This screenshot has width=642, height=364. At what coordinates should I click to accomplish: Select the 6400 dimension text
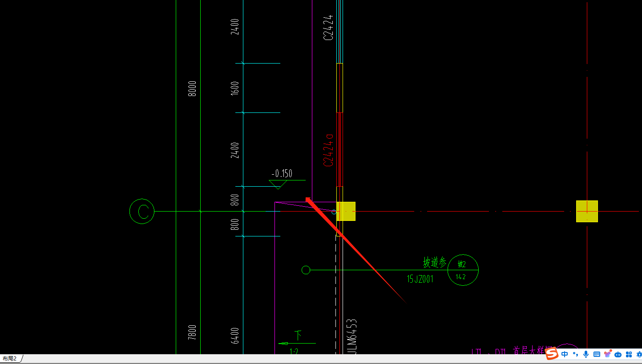tap(235, 336)
